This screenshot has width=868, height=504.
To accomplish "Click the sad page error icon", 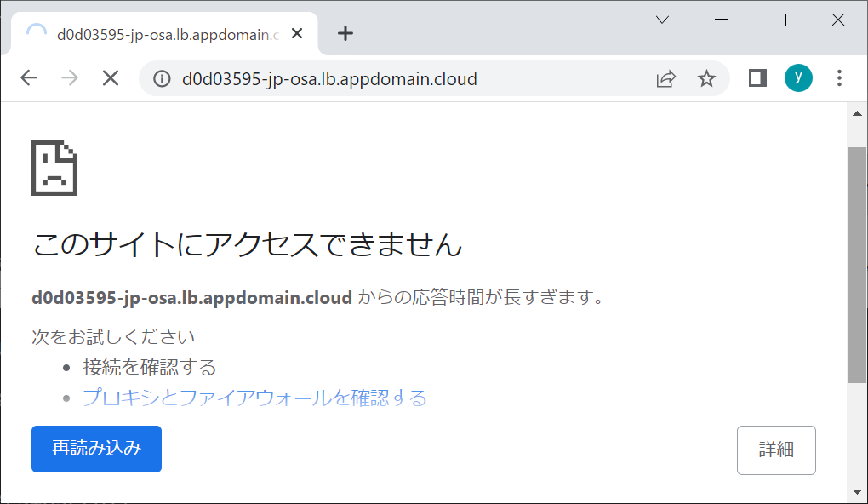I will click(x=54, y=168).
